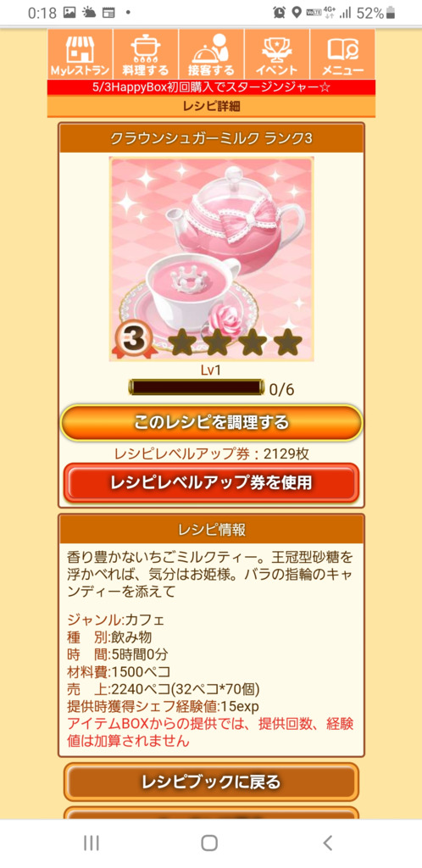Tap the Android back arrow
This screenshot has width=422, height=868.
click(327, 843)
